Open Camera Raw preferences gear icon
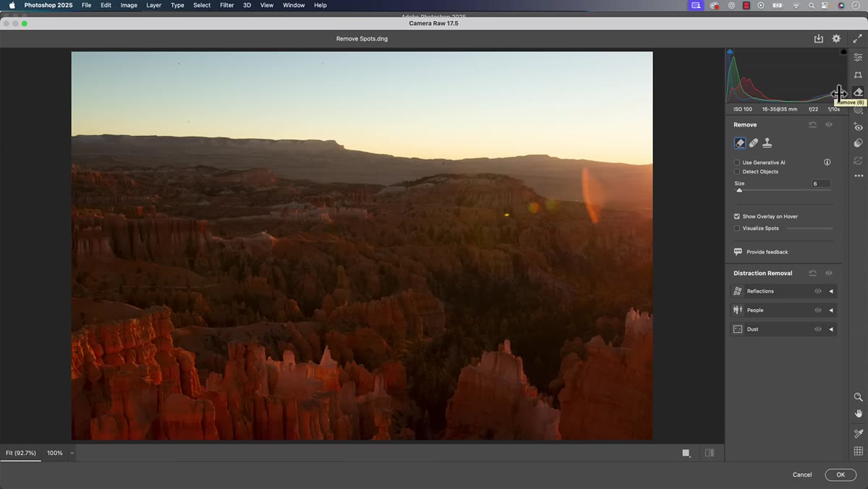868x489 pixels. coord(836,39)
